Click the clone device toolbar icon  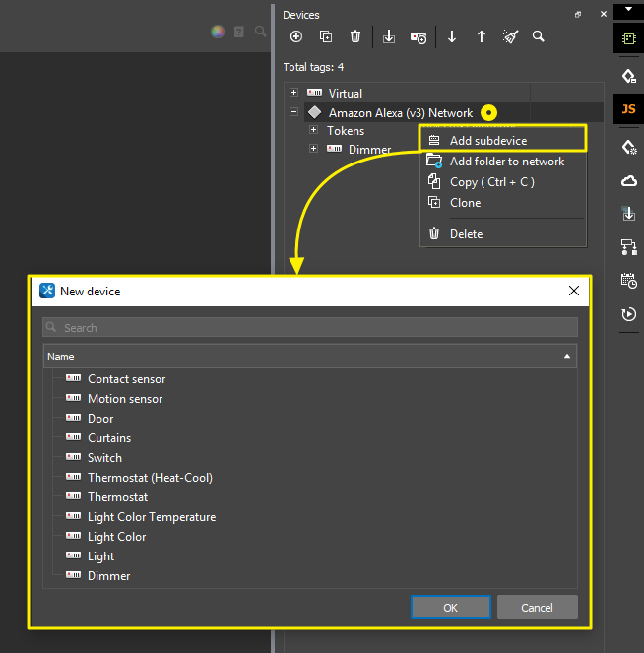tap(326, 36)
